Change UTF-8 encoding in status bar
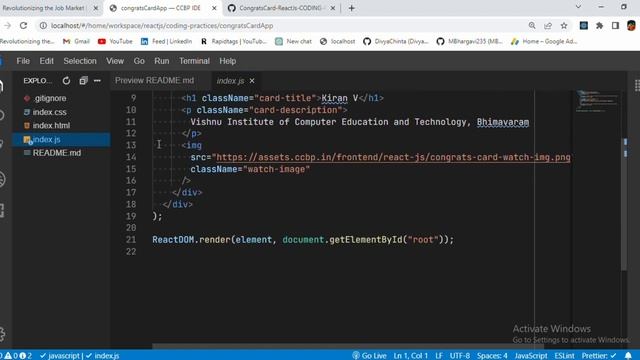640x360 pixels. click(x=460, y=356)
